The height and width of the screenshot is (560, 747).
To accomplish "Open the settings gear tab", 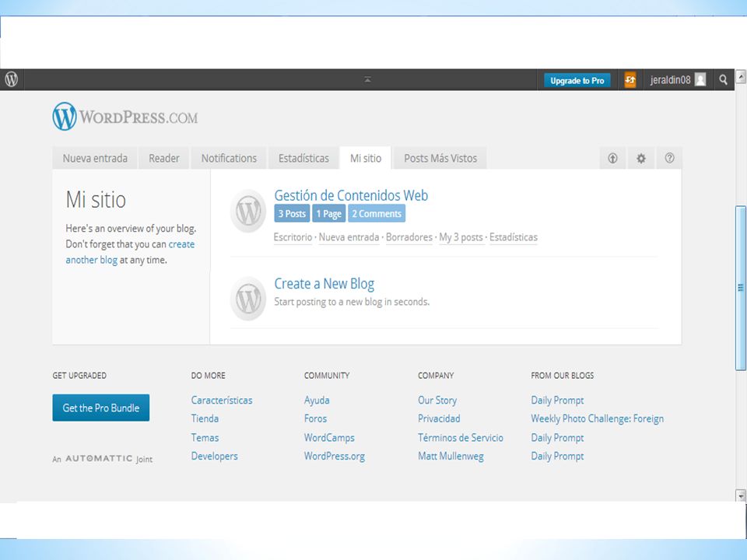I will click(641, 158).
